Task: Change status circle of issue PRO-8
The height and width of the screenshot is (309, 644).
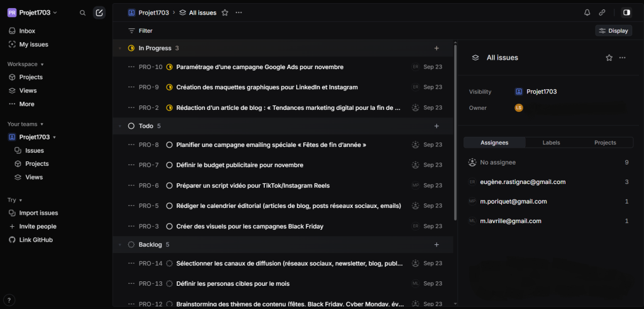Action: [x=169, y=145]
